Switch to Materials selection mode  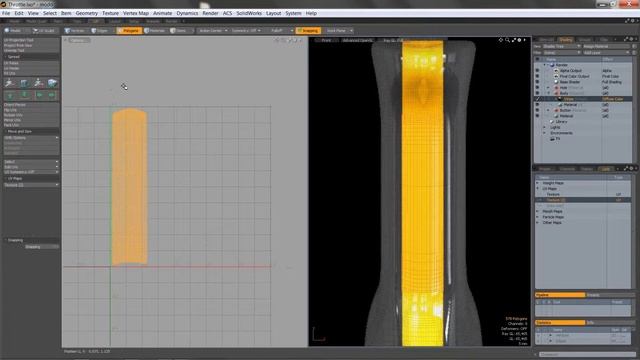pyautogui.click(x=155, y=31)
